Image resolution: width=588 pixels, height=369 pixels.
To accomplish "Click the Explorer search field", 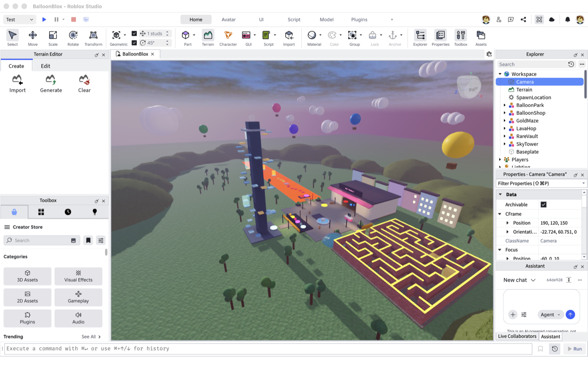I will [x=531, y=64].
